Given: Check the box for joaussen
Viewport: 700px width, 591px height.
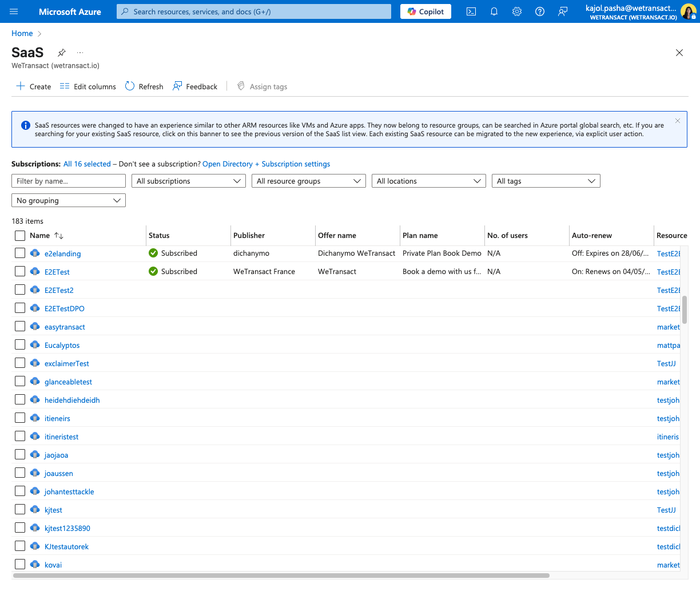Looking at the screenshot, I should (20, 473).
